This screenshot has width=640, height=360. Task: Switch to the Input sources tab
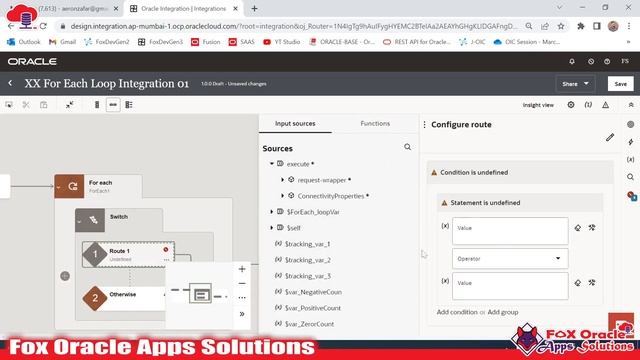295,123
